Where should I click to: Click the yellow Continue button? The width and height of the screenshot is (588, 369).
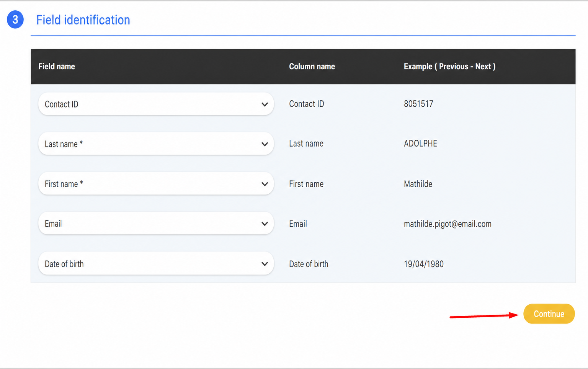tap(549, 314)
